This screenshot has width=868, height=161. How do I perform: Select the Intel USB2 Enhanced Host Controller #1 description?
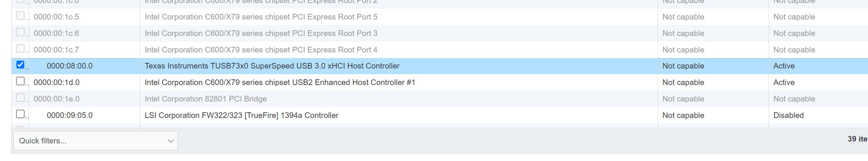click(x=280, y=82)
